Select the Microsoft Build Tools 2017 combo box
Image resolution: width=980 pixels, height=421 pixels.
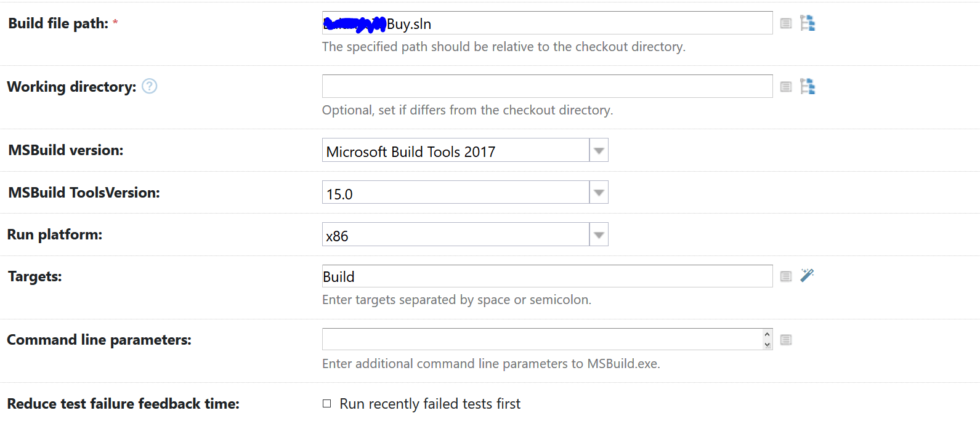point(456,151)
